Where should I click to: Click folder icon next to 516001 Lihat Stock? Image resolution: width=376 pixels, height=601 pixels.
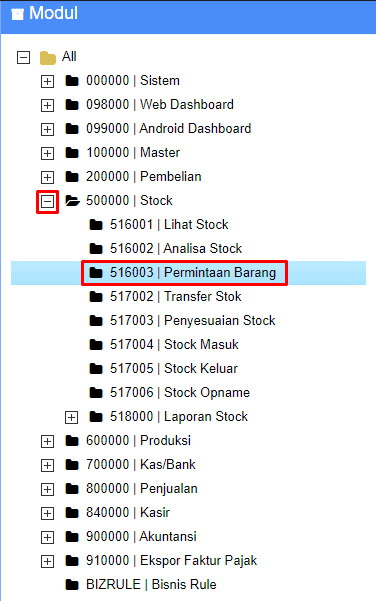point(96,225)
